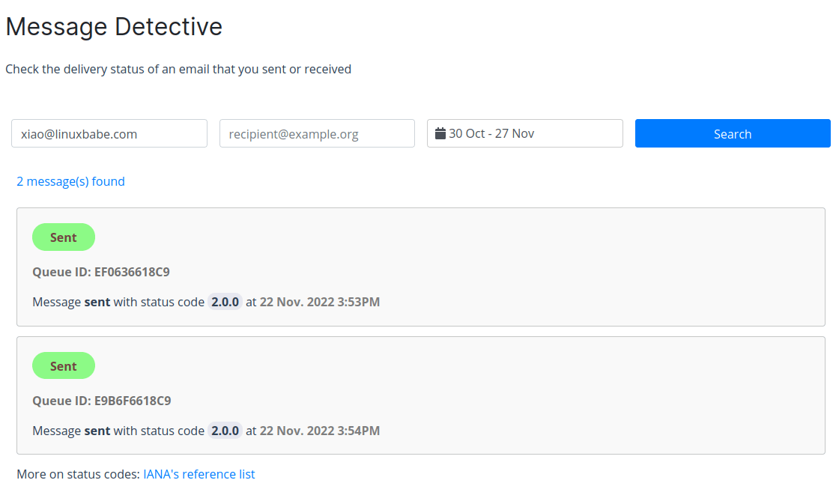Open the 30 Oct - 27 Nov date range picker
The height and width of the screenshot is (504, 833).
pyautogui.click(x=524, y=133)
